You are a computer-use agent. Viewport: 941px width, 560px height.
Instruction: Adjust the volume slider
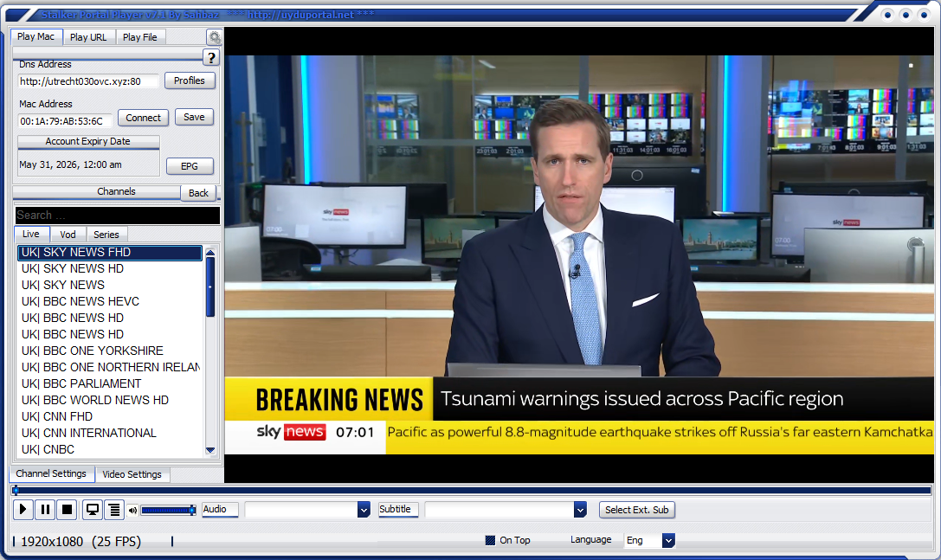169,510
